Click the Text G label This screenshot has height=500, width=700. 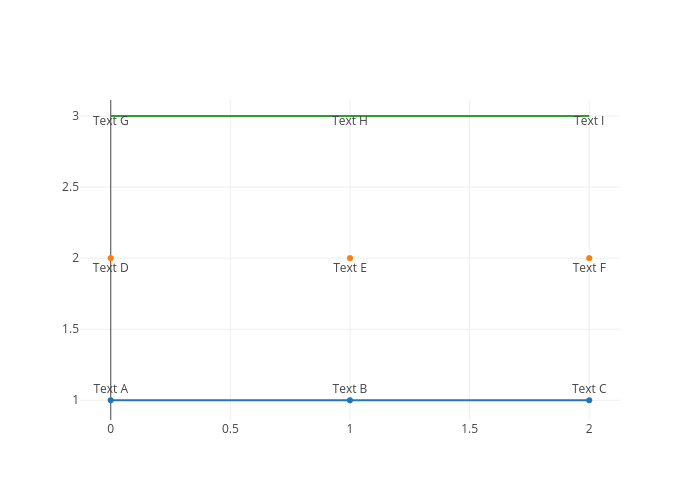pyautogui.click(x=111, y=122)
